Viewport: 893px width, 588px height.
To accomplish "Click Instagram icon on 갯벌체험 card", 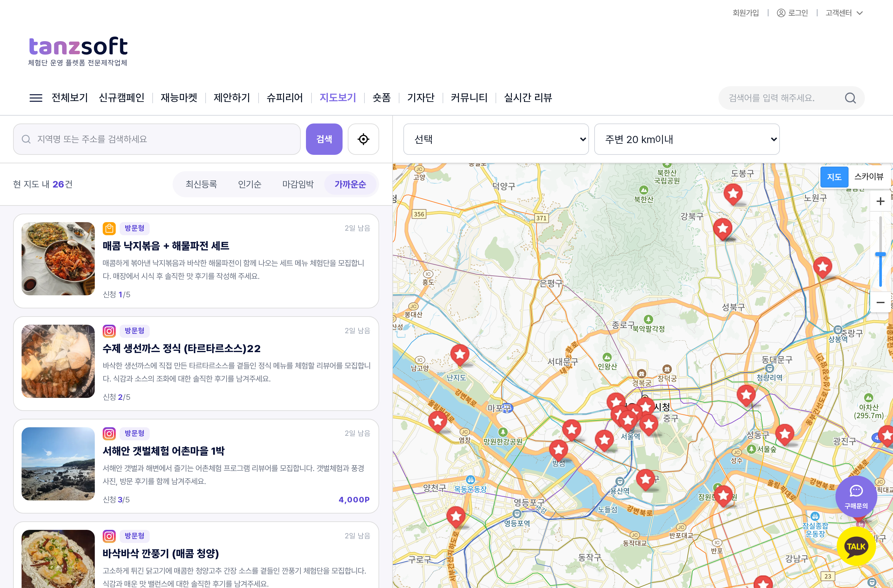I will coord(109,433).
